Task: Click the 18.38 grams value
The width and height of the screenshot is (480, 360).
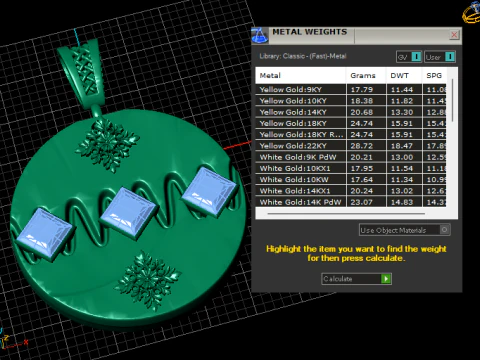Action: [362, 101]
